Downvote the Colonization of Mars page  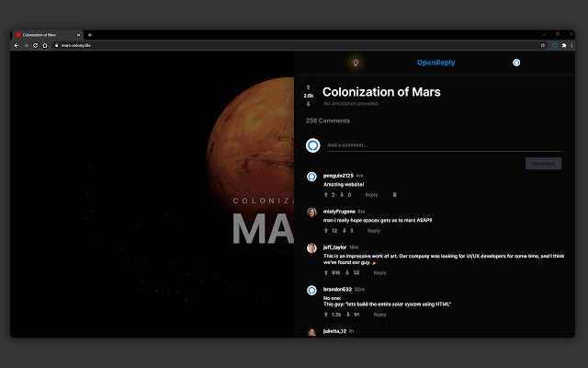(x=308, y=104)
